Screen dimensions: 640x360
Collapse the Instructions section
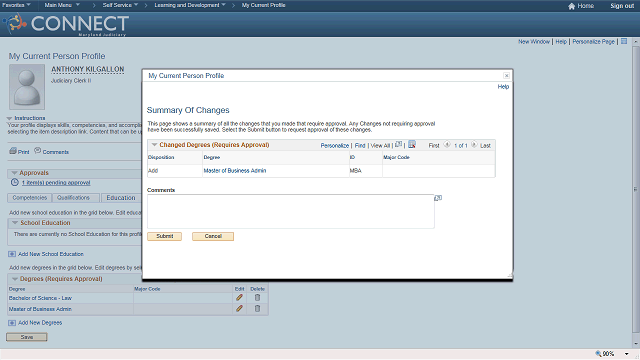coord(9,118)
